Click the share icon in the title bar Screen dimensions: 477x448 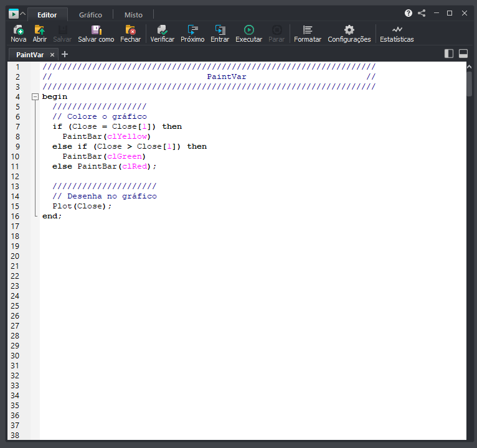click(x=422, y=13)
